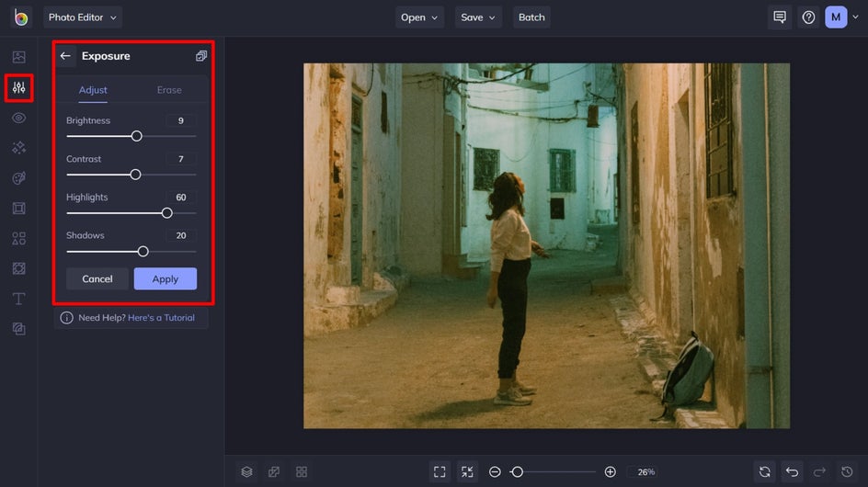Screen dimensions: 868x487
Task: Undo the last action
Action: [793, 472]
